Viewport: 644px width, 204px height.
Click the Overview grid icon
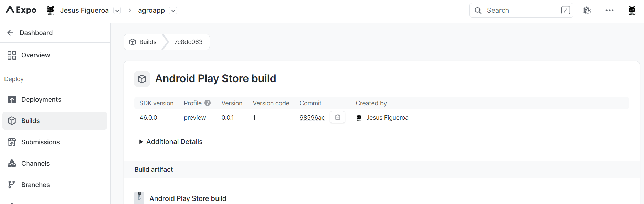pos(12,55)
